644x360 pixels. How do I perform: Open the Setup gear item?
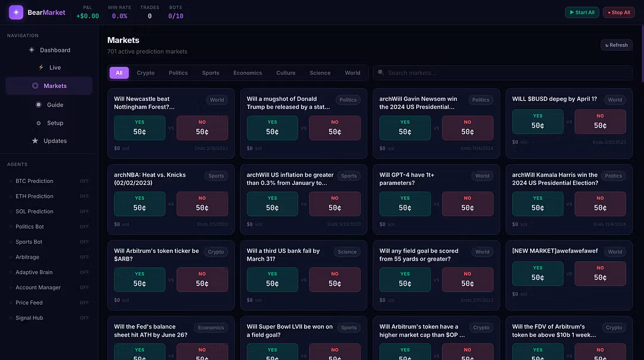(x=39, y=123)
